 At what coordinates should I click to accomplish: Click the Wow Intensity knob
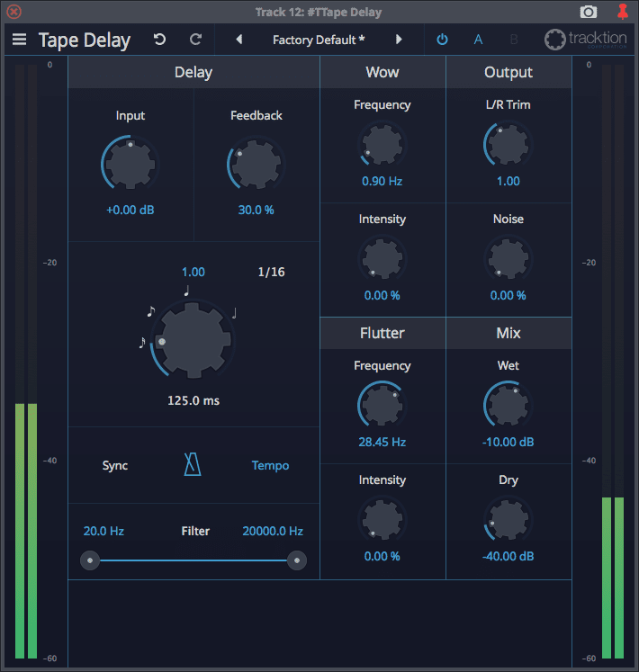coord(382,258)
